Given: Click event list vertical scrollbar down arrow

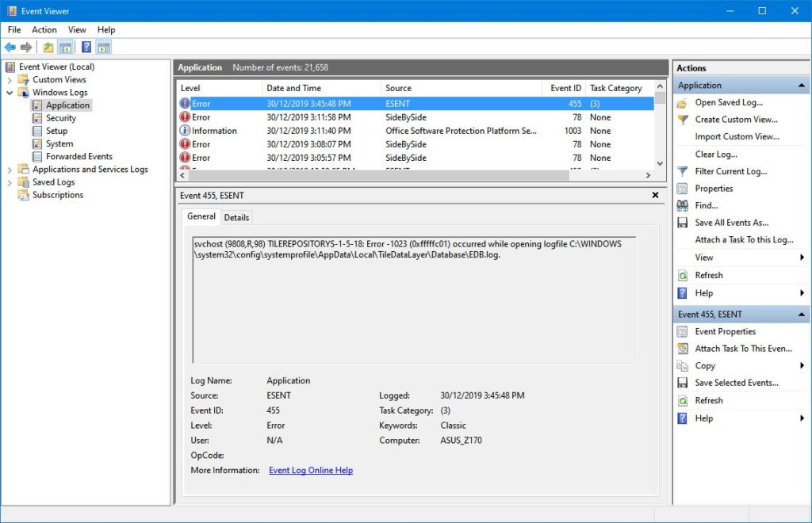Looking at the screenshot, I should click(660, 163).
